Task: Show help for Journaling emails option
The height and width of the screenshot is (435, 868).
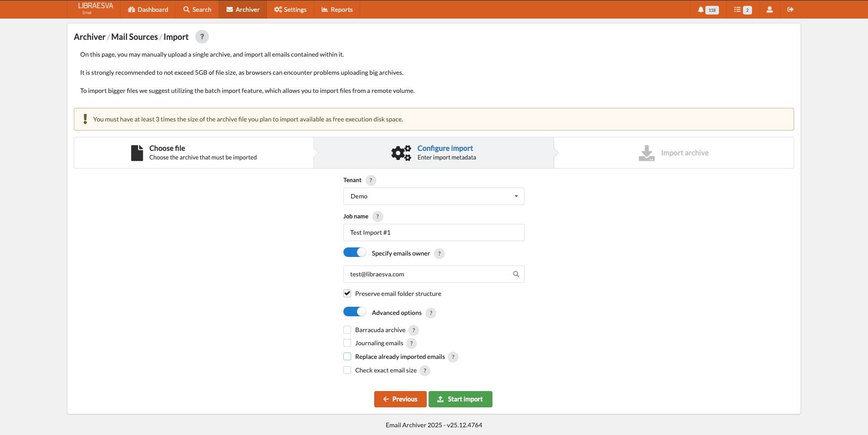Action: point(411,343)
